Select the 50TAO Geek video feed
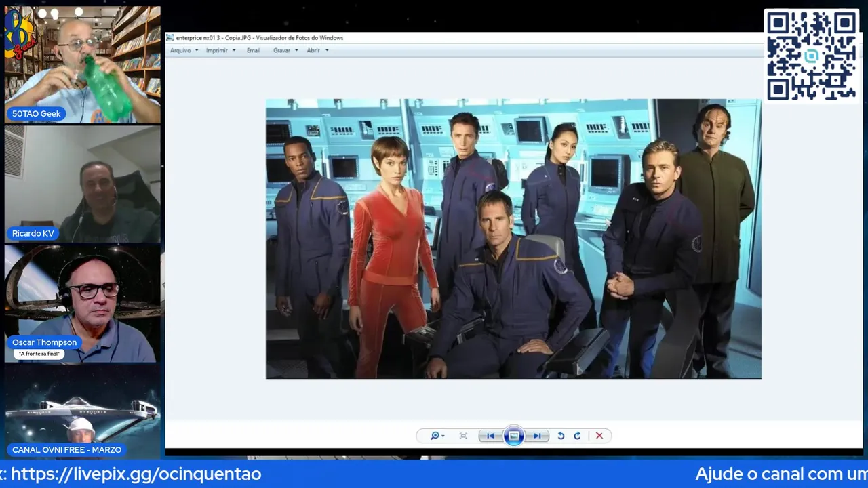868x488 pixels. [83, 65]
